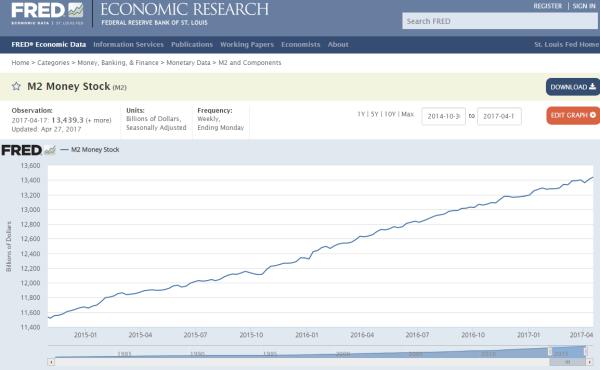The height and width of the screenshot is (370, 600).
Task: Open the About nav item
Action: tap(338, 44)
